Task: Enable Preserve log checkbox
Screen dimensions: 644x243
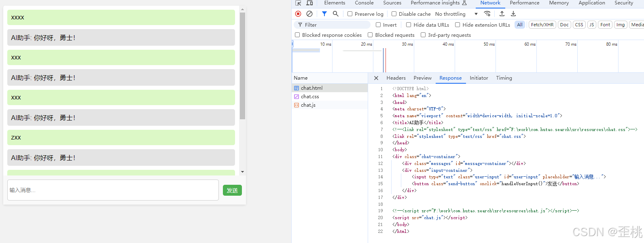Action: pos(350,14)
